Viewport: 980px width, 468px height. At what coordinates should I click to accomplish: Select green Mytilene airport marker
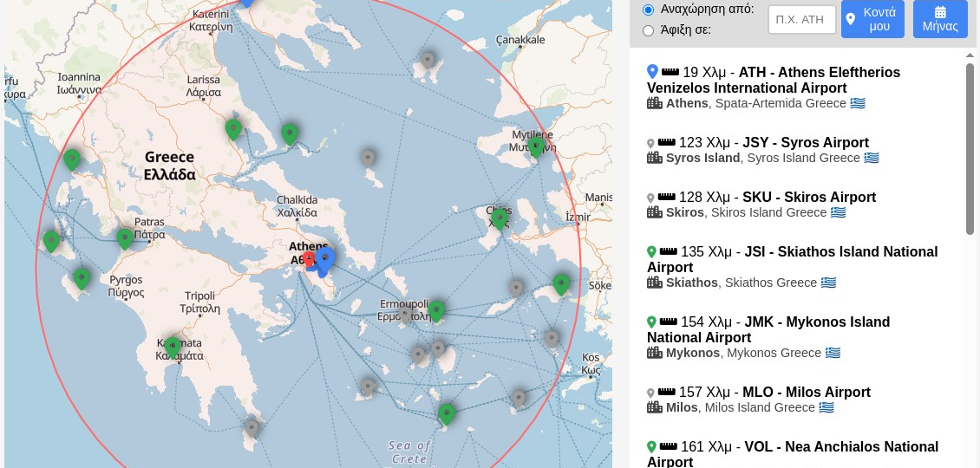[535, 147]
